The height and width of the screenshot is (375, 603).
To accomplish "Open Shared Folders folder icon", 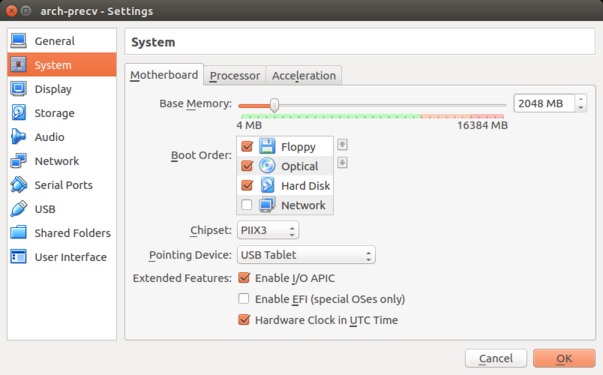I will pos(18,233).
